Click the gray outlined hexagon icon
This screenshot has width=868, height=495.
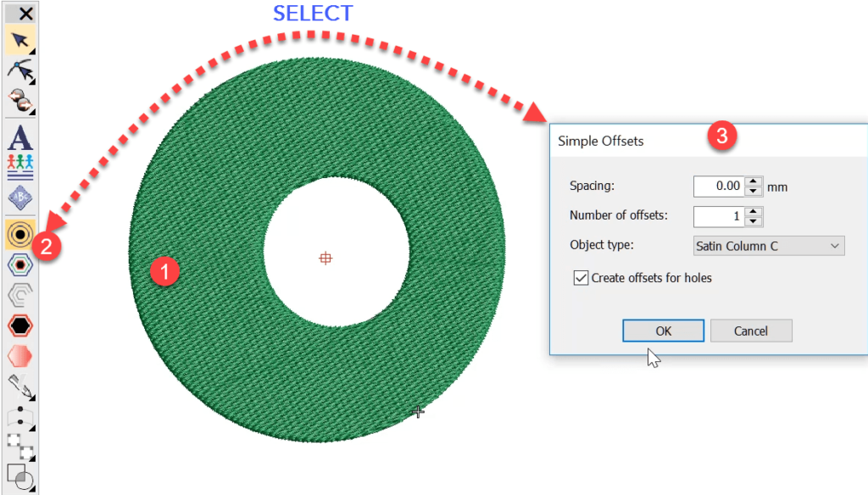coord(19,295)
